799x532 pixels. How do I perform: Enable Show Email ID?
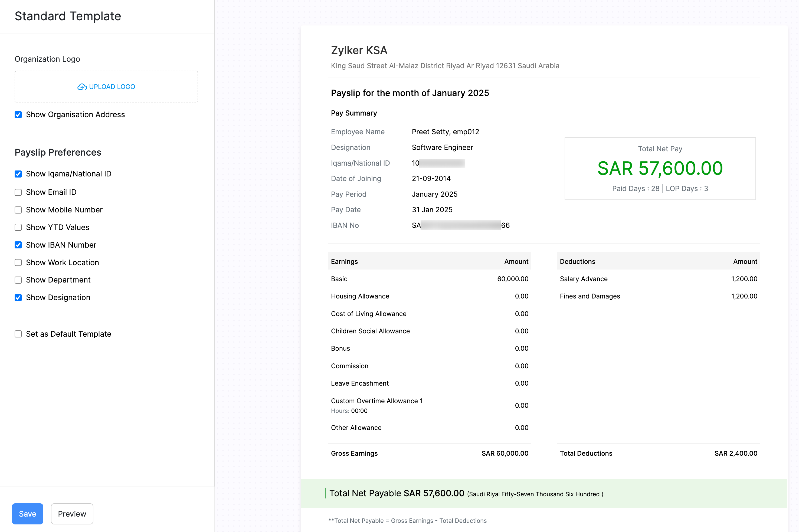[18, 192]
